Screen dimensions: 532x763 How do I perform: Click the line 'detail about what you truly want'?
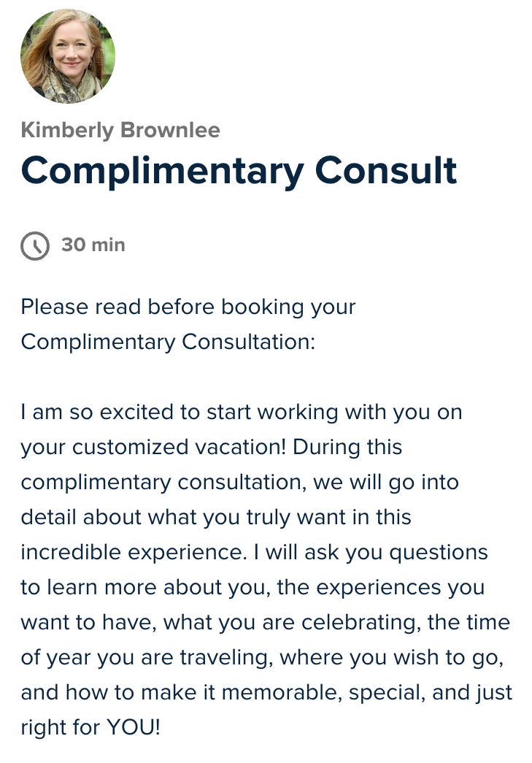pyautogui.click(x=216, y=517)
